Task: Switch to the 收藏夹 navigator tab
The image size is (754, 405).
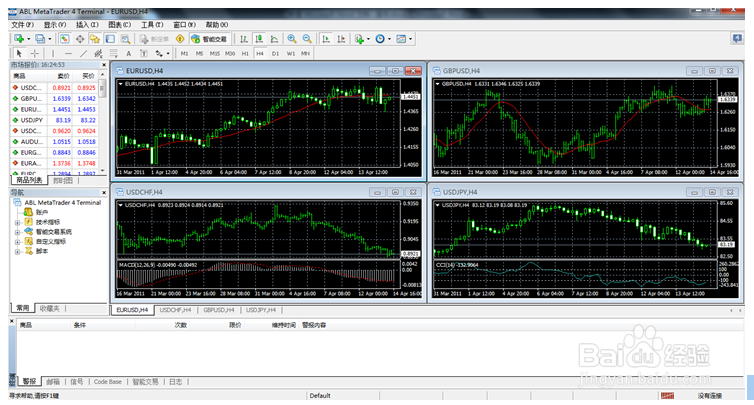Action: [x=50, y=308]
